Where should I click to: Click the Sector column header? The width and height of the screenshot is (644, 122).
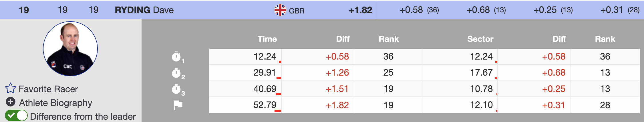click(480, 39)
